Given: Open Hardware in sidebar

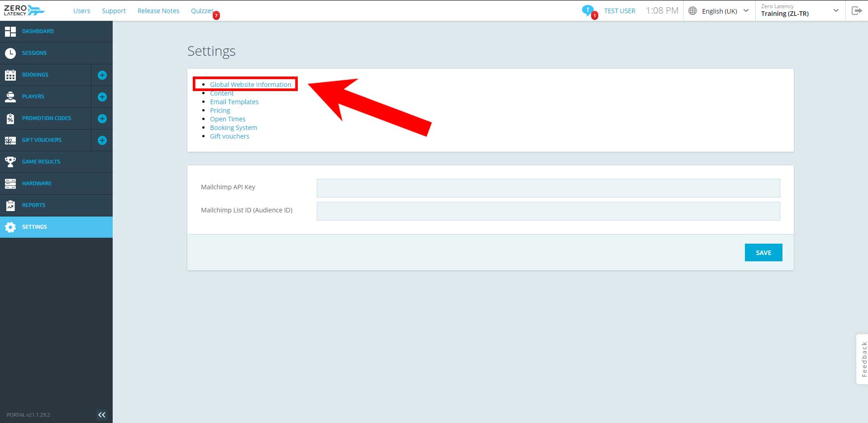Looking at the screenshot, I should [37, 183].
